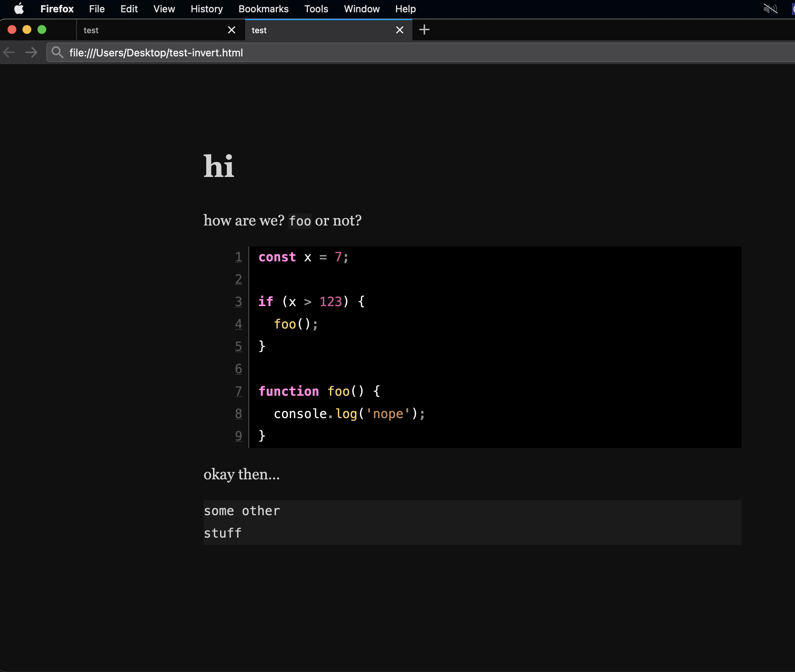The width and height of the screenshot is (795, 672).
Task: Go back one page
Action: (x=9, y=52)
